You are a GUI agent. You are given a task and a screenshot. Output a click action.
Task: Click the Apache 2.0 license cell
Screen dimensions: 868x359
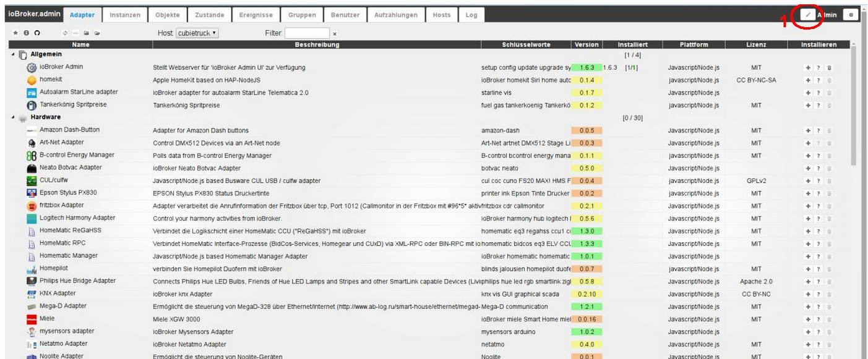click(x=756, y=282)
